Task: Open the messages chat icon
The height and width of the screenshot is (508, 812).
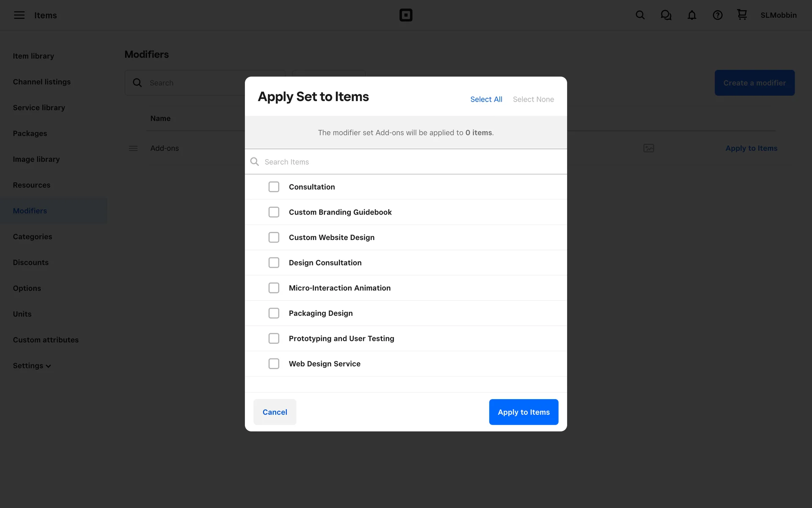Action: pos(666,15)
